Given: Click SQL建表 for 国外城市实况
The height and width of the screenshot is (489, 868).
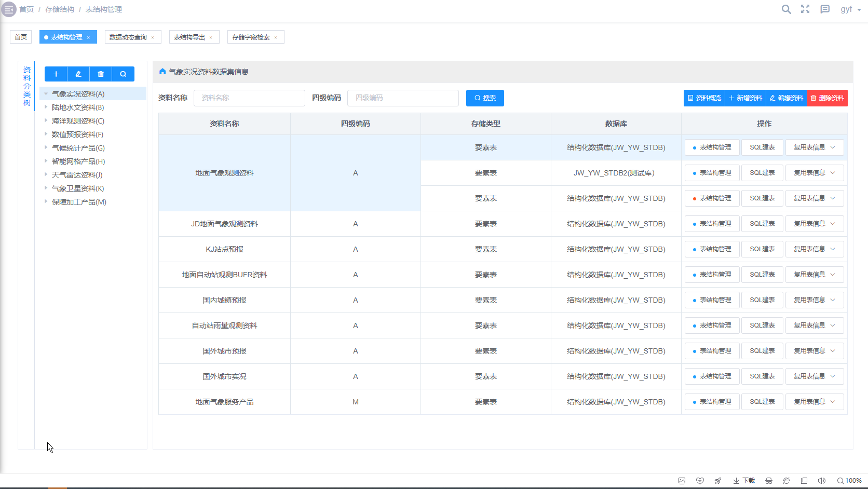Looking at the screenshot, I should (762, 376).
